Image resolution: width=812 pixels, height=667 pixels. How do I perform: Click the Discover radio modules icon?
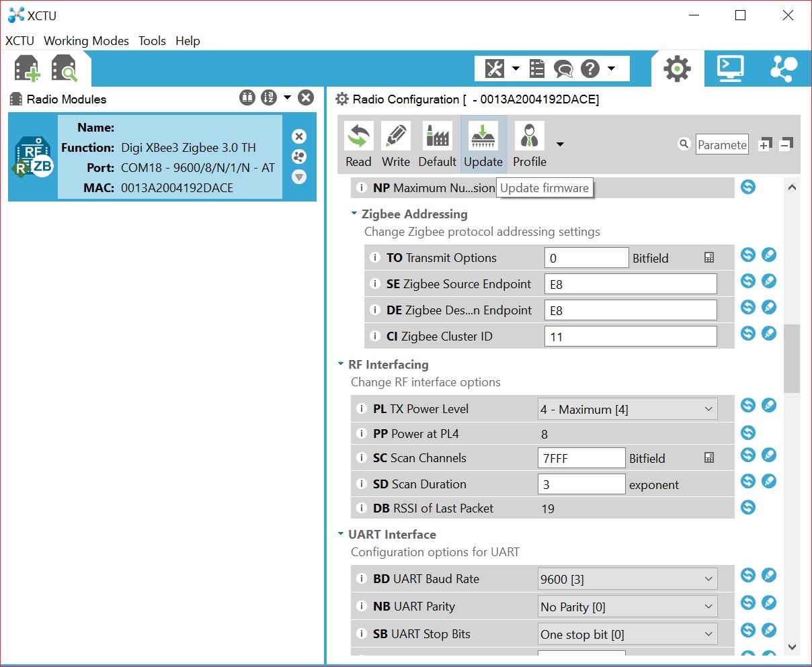tap(65, 69)
